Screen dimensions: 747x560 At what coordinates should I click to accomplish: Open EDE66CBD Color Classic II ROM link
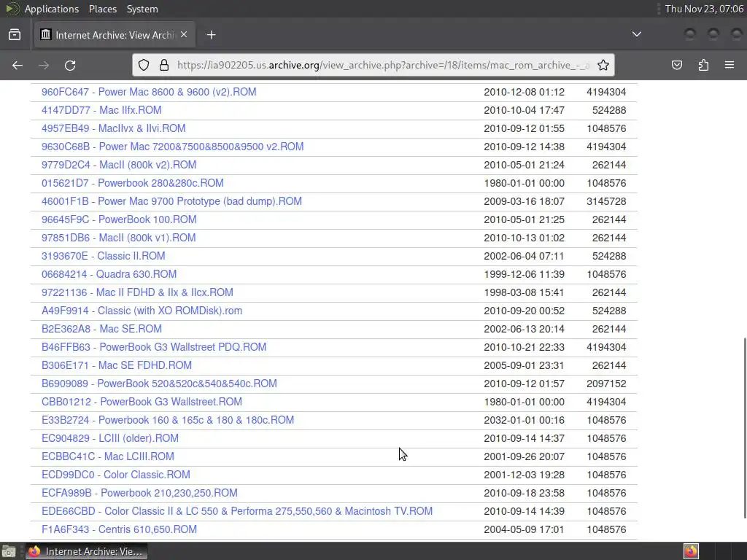pyautogui.click(x=237, y=511)
